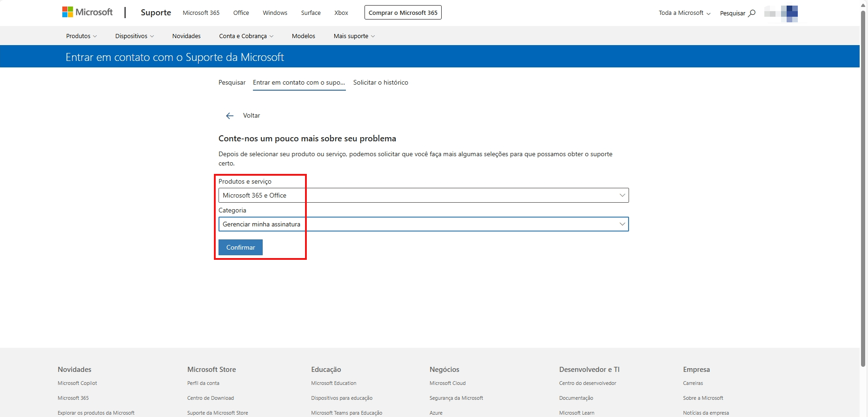Viewport: 868px width, 417px height.
Task: Open the Microsoft Learn footer link
Action: tap(576, 413)
